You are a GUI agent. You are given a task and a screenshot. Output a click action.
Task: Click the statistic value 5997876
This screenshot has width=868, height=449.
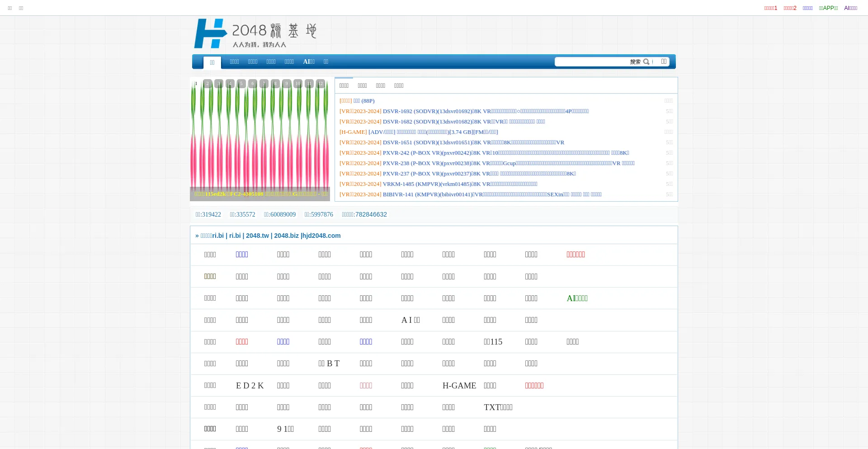[x=322, y=215]
